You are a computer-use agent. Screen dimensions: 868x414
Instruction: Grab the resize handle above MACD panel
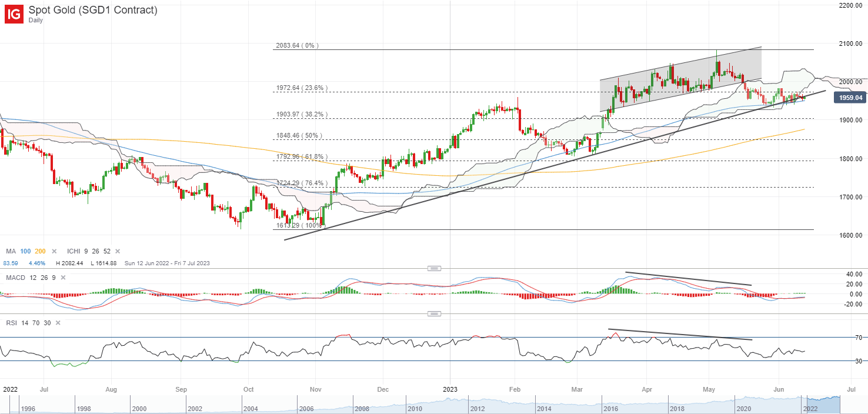coord(434,268)
